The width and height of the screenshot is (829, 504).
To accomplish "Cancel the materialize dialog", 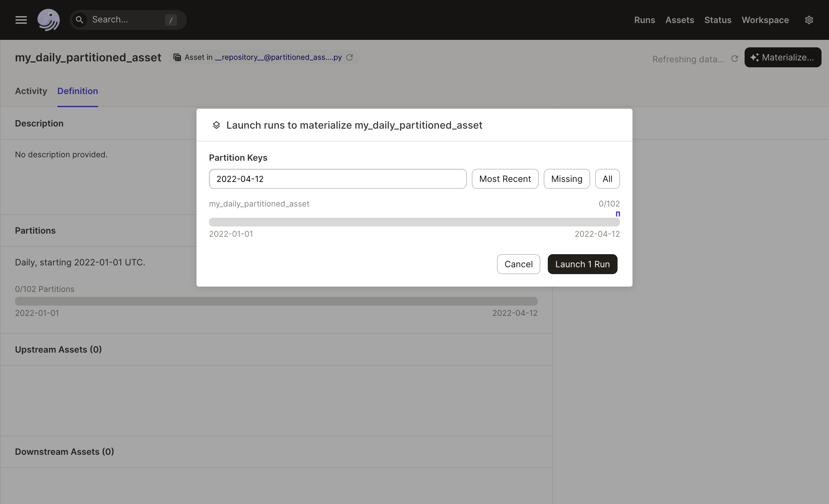I will (518, 264).
